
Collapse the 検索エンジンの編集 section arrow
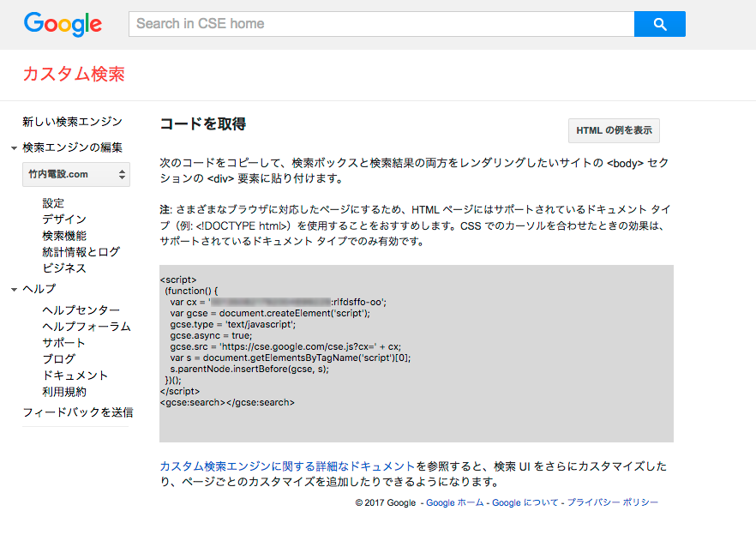[14, 148]
